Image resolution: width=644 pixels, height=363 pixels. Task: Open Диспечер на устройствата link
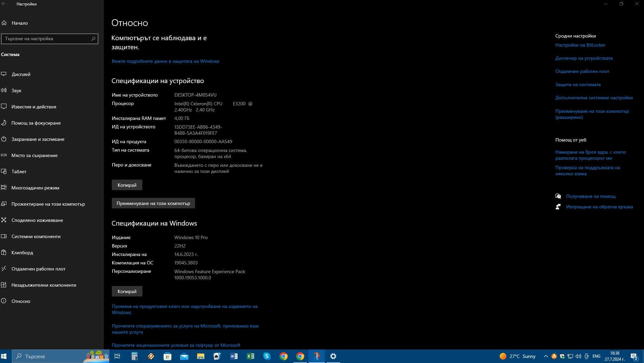pos(584,58)
